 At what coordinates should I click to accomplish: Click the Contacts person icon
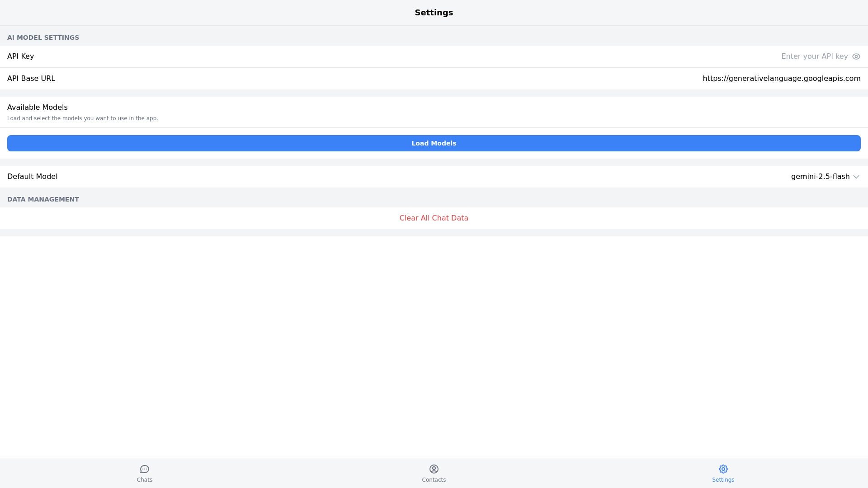coord(434,469)
